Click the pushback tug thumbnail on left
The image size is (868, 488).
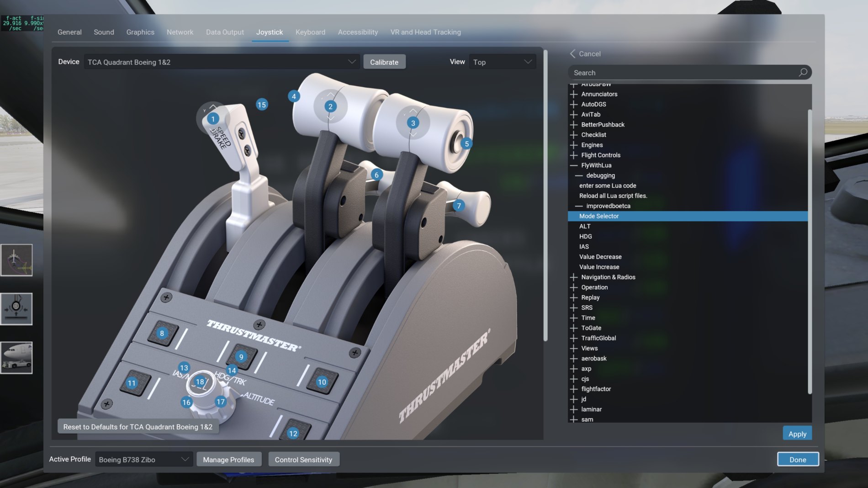click(x=16, y=358)
